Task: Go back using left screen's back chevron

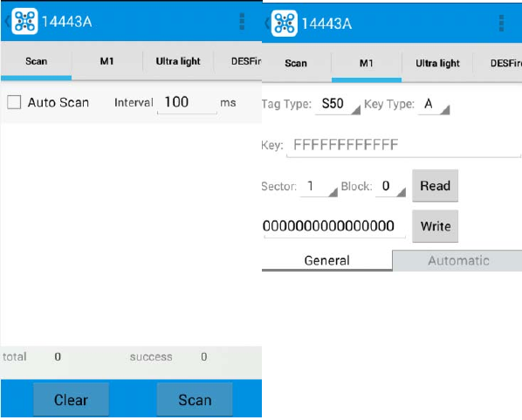Action: [7, 22]
